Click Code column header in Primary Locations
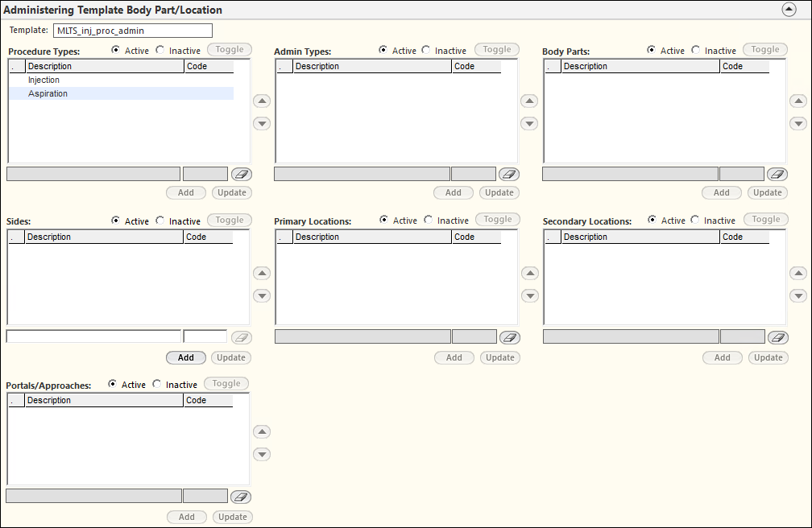Image resolution: width=812 pixels, height=528 pixels. (476, 237)
